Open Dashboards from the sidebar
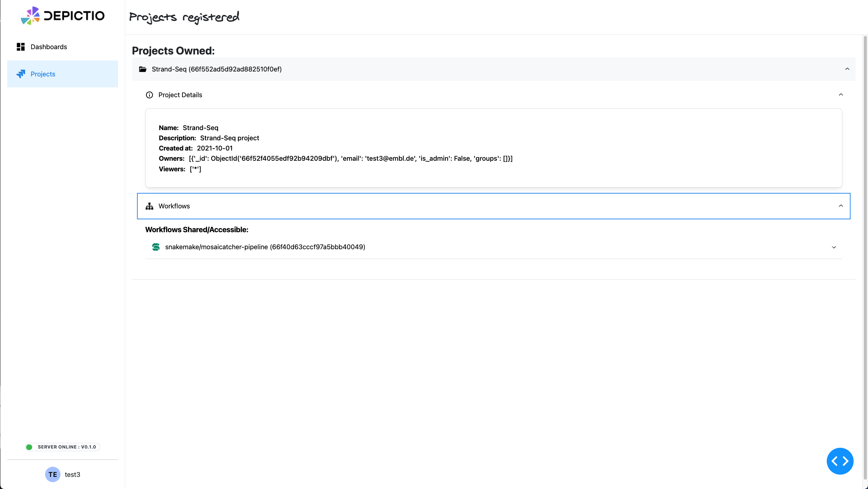Screen dimensions: 868x489 [x=48, y=47]
